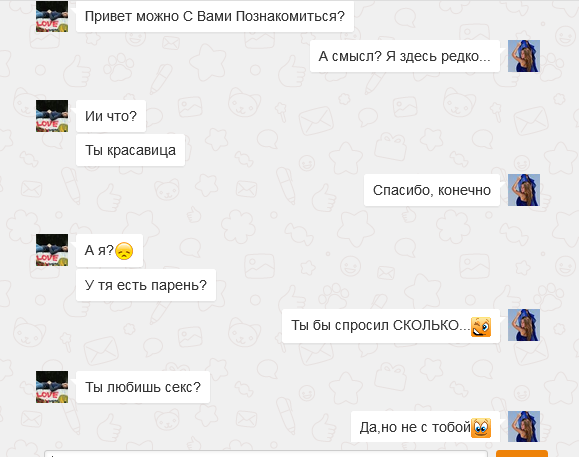This screenshot has height=457, width=579.
Task: Select the 'Ии что?' message bubble
Action: 111,116
